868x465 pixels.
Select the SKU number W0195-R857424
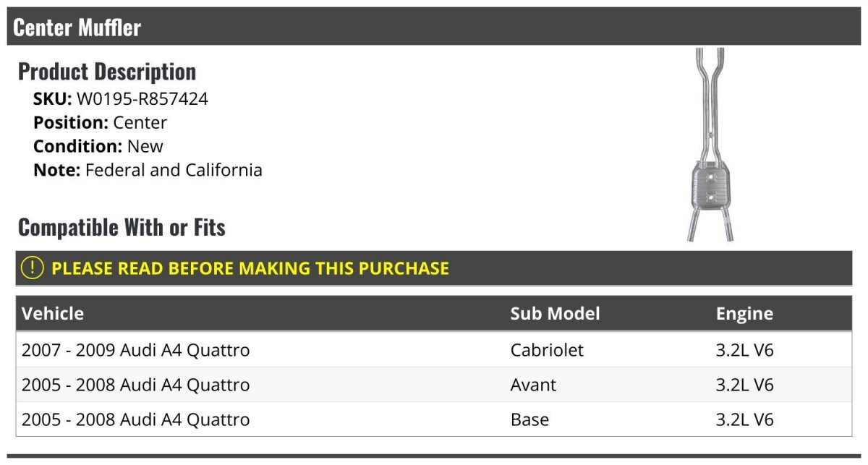coord(142,99)
